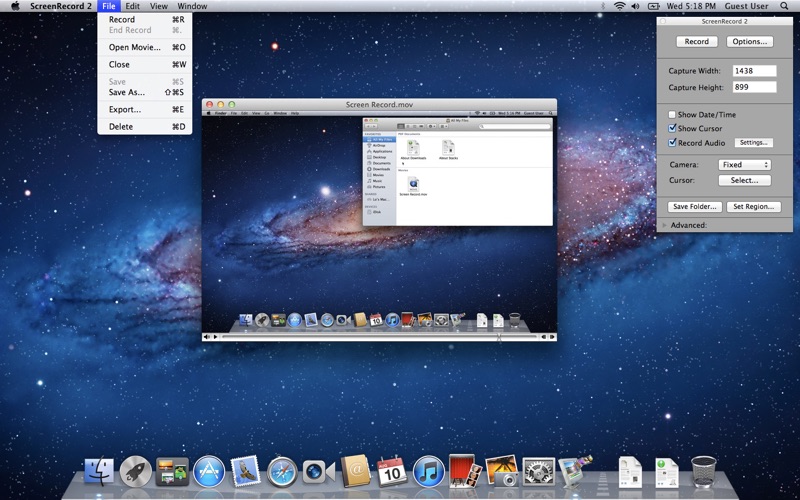
Task: Disable the Record Audio checkbox
Action: click(x=672, y=143)
